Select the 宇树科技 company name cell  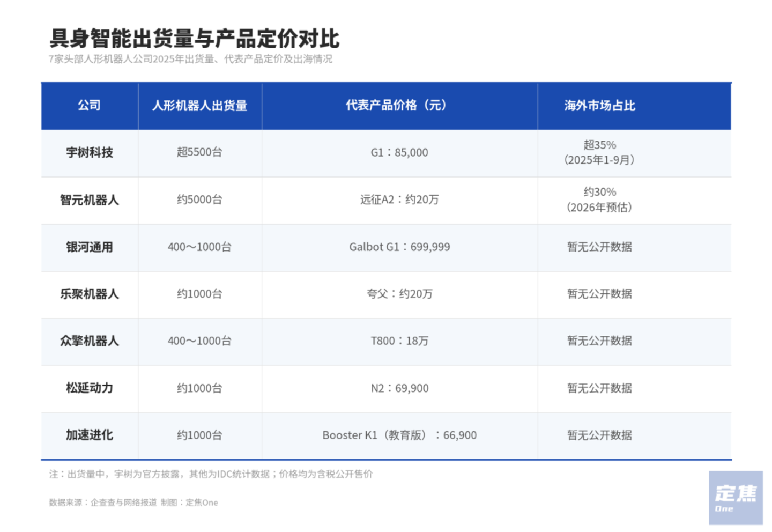(90, 153)
